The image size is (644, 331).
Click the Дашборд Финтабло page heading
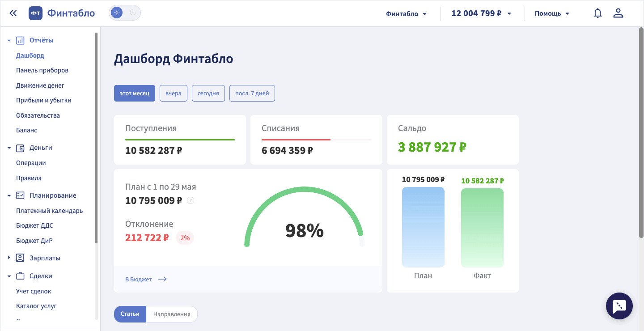click(x=174, y=59)
